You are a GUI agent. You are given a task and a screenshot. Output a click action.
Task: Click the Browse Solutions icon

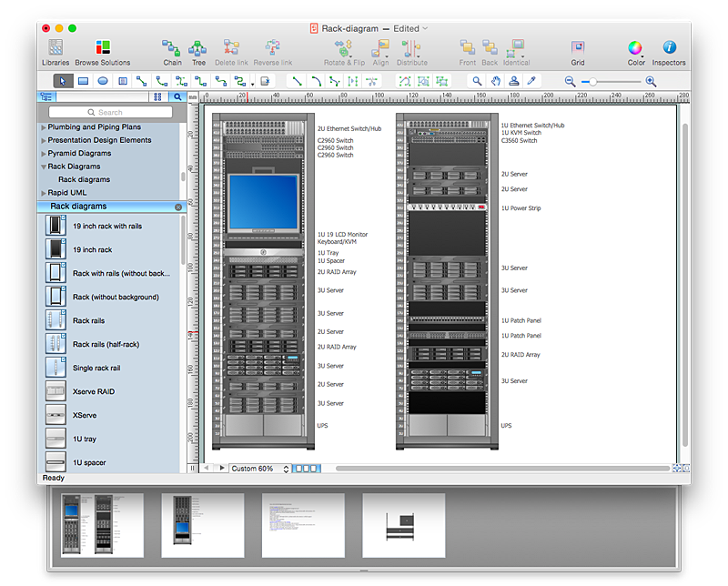coord(102,51)
